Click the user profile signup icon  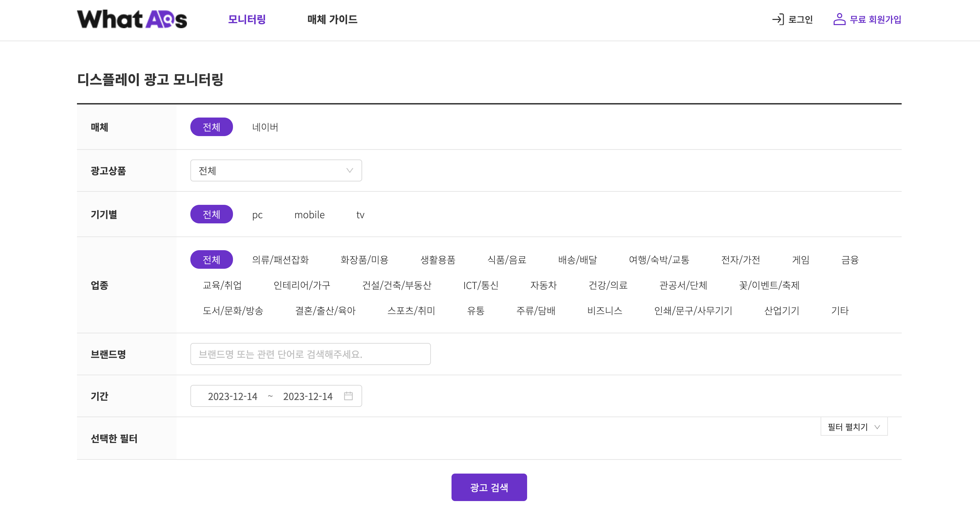tap(839, 19)
